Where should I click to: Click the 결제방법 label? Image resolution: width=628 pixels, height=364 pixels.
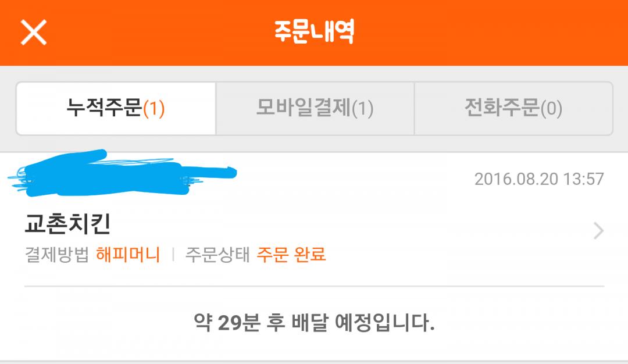point(57,255)
